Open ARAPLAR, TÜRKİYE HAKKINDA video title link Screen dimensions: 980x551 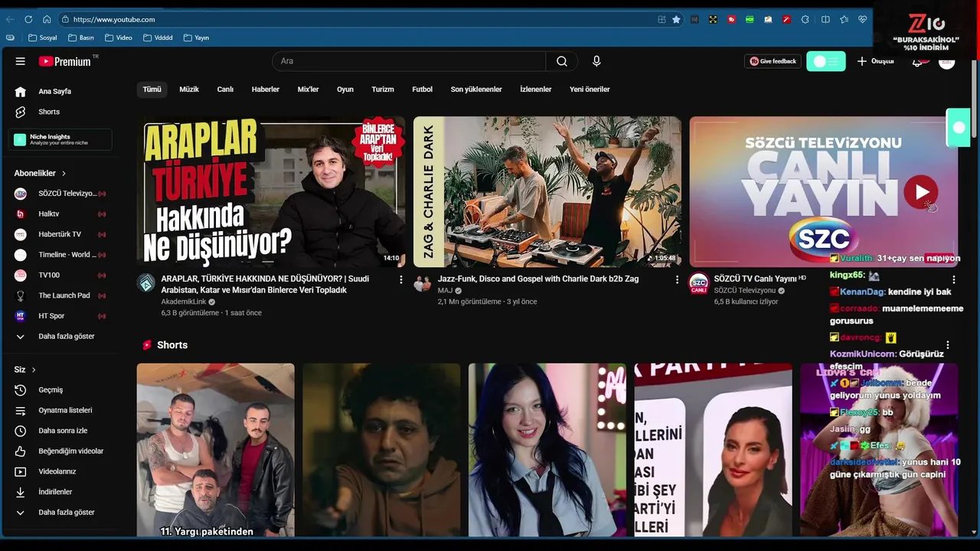(x=265, y=285)
